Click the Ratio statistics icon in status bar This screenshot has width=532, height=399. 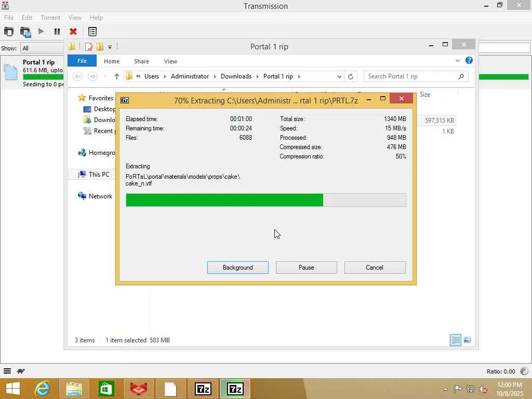[x=524, y=371]
